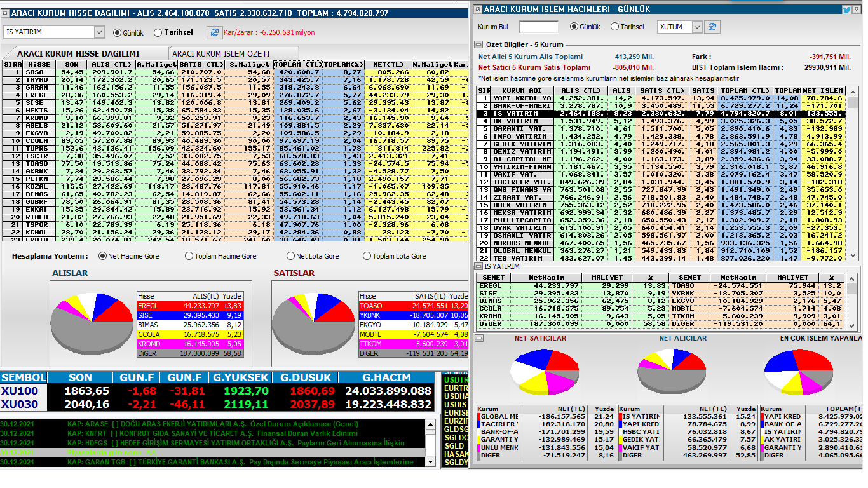Collapse the Özet Bilgiler - 5 Kurum section
The image size is (868, 488).
coord(478,44)
